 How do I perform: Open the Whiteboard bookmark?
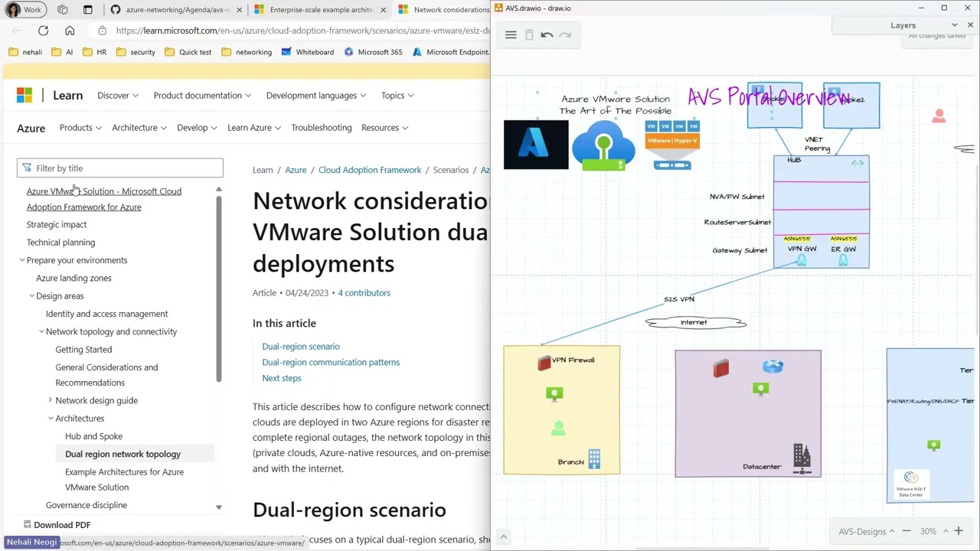[308, 52]
